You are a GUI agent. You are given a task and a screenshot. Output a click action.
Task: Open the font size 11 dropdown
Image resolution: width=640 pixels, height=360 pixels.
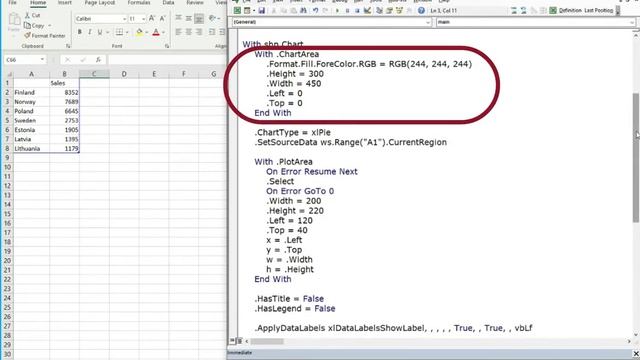[143, 19]
